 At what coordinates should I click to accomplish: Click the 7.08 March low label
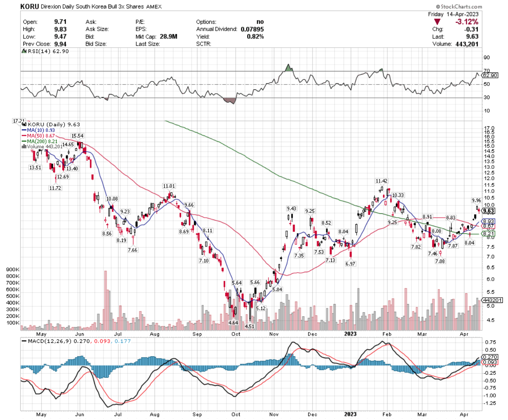click(440, 261)
